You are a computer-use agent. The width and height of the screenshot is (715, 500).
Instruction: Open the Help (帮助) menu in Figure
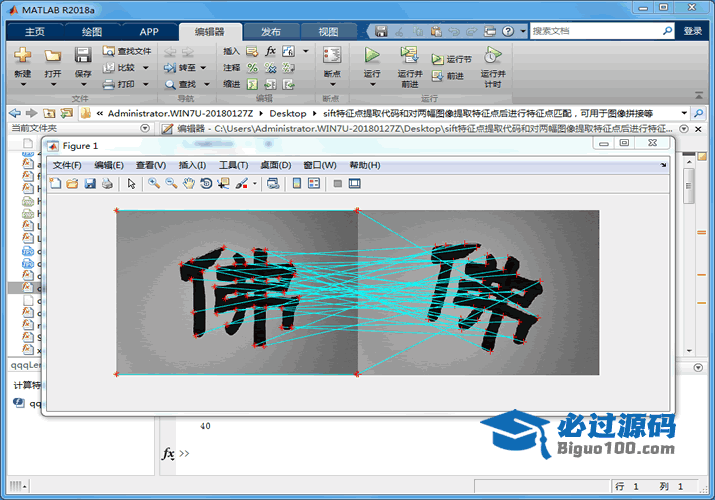[x=365, y=165]
